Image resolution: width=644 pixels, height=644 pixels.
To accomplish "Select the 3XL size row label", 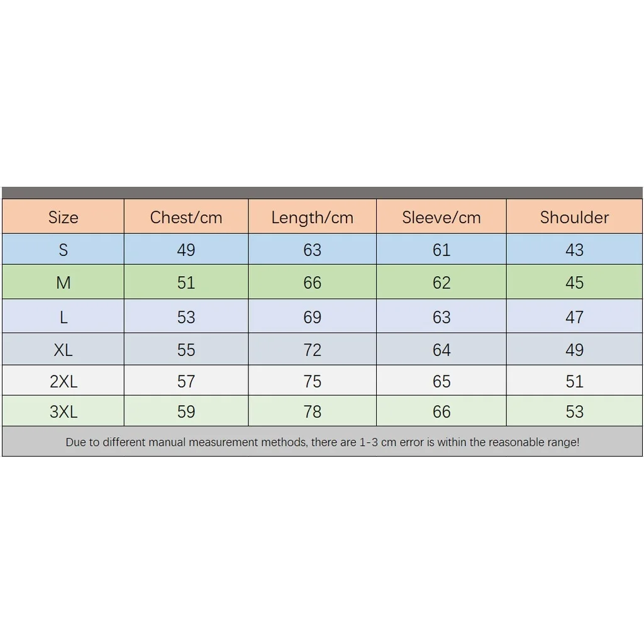I will (x=64, y=411).
